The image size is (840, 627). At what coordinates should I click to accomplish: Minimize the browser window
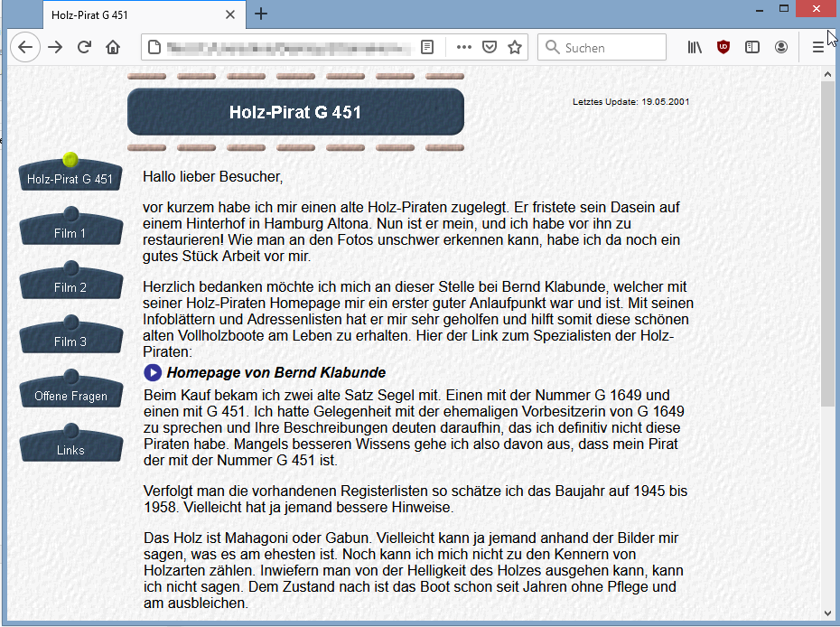pos(759,9)
